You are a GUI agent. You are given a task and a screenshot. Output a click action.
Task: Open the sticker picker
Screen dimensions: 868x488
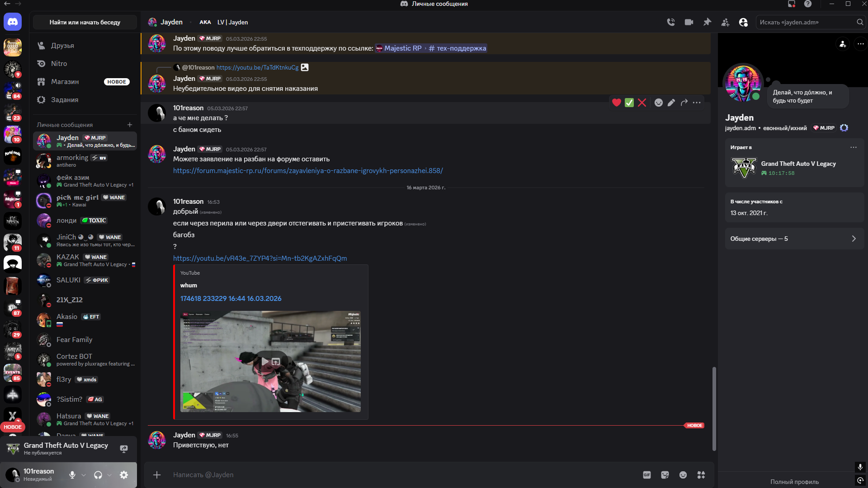point(665,475)
